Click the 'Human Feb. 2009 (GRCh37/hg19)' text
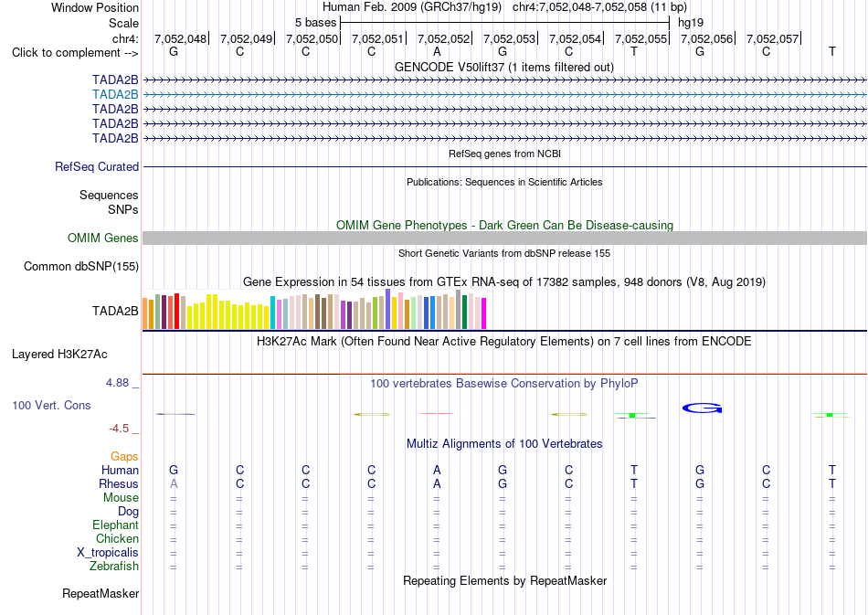Image resolution: width=868 pixels, height=615 pixels. click(412, 7)
